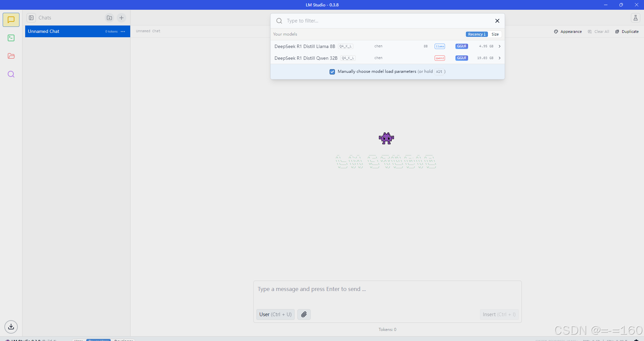The width and height of the screenshot is (644, 341).
Task: Click GGUF badge on Llama 8B row
Action: point(462,46)
